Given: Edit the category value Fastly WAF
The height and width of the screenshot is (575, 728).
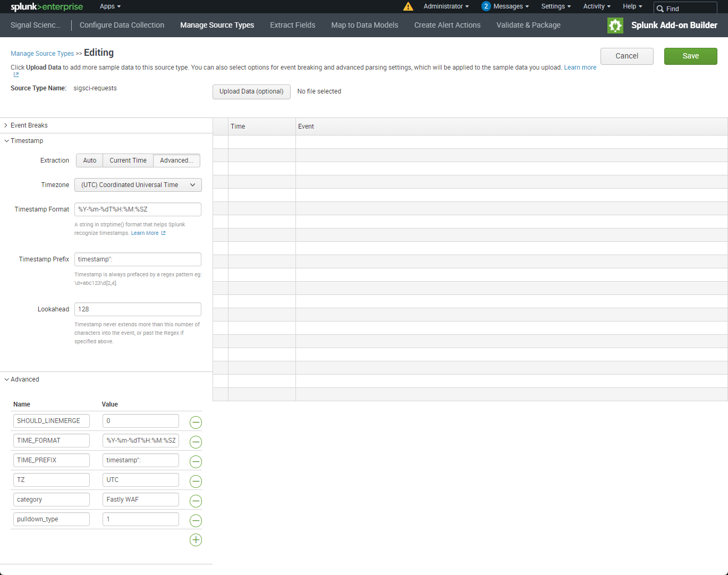Looking at the screenshot, I should (141, 500).
